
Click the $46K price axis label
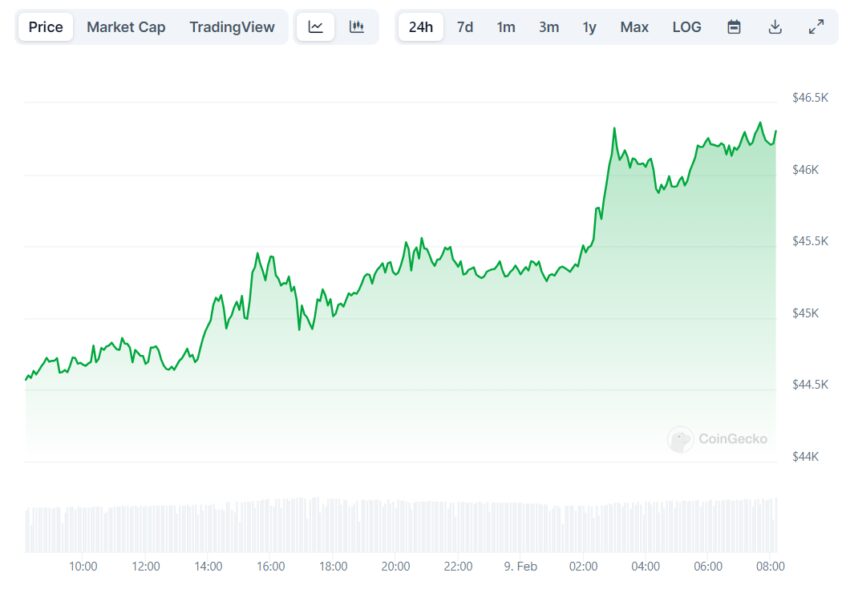(x=805, y=170)
